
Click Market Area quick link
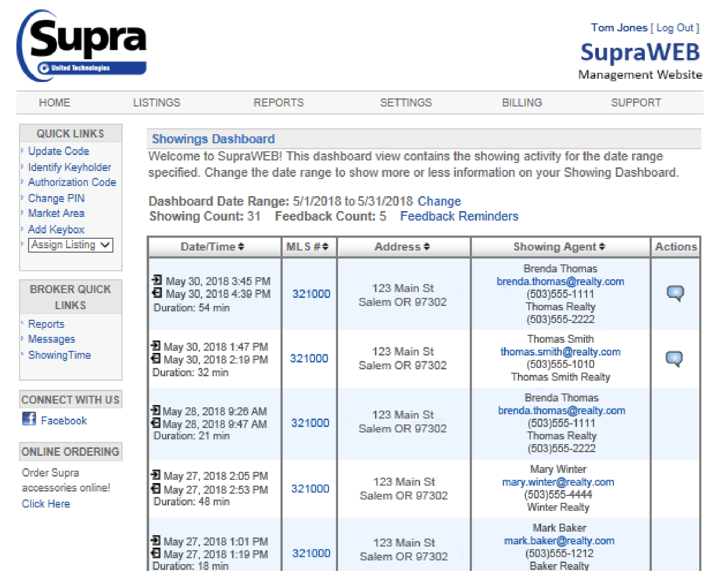coord(57,213)
